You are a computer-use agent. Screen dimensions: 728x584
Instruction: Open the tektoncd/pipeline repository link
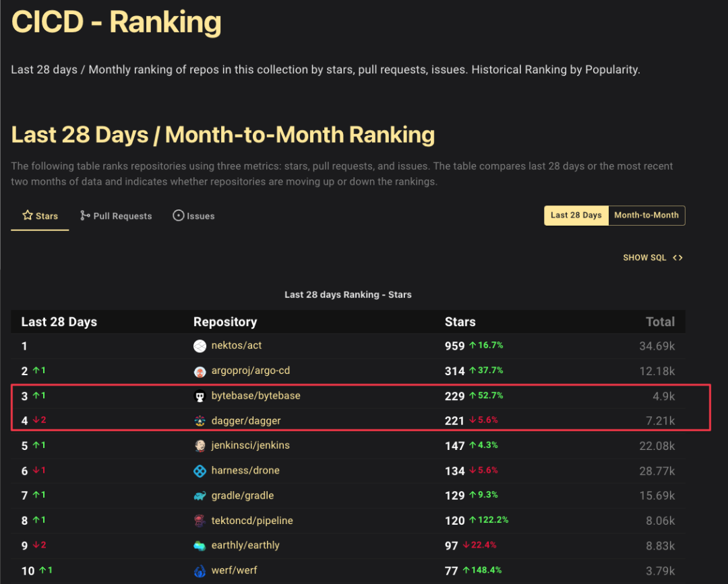pos(252,521)
